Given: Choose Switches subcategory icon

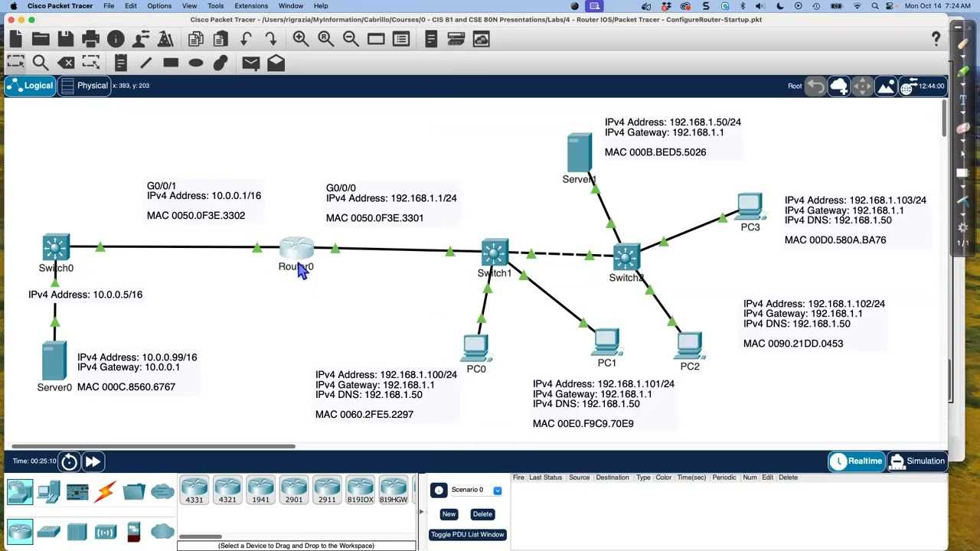Looking at the screenshot, I should pos(48,531).
